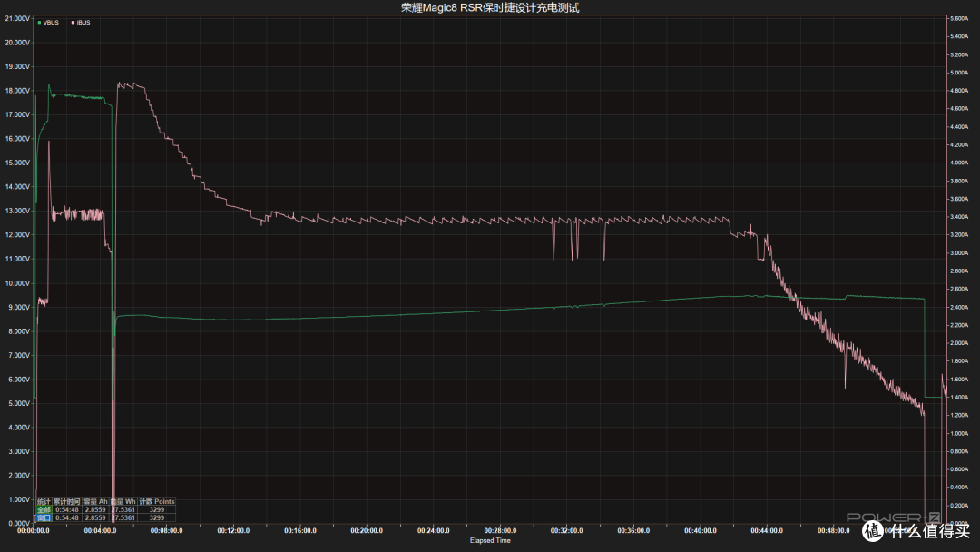Click the chart title 荣耀Magic8 RSR保时捷设计充电测试
Viewport: 980px width, 552px height.
490,7
